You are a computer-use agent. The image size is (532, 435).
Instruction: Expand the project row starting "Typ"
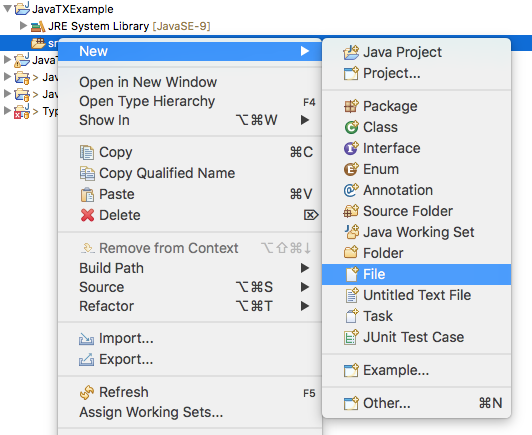(x=7, y=111)
